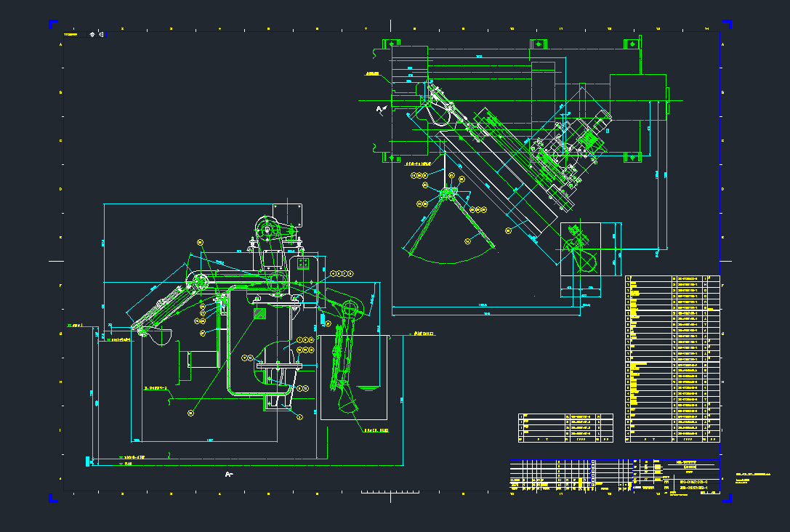The width and height of the screenshot is (790, 532).
Task: Select the title block drawing number field
Action: 698,481
